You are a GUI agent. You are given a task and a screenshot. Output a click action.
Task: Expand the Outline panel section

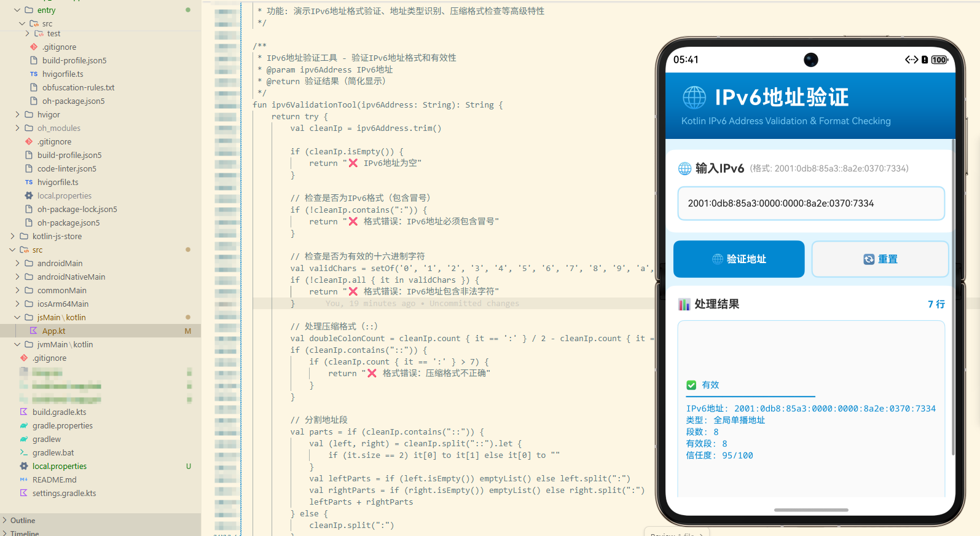[5, 520]
